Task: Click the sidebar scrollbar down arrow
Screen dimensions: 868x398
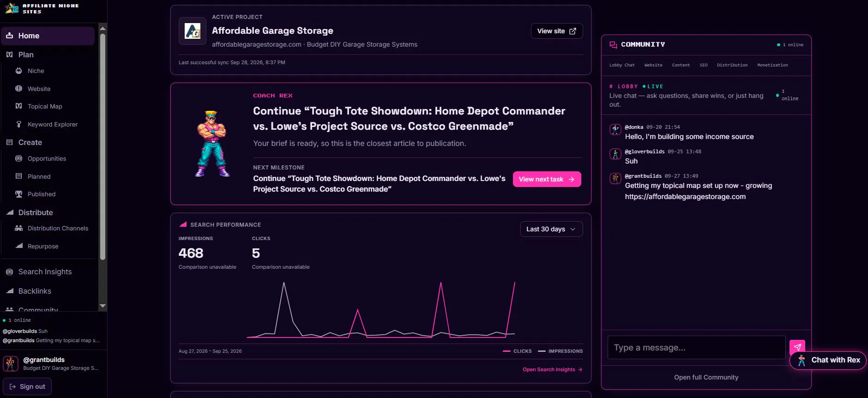Action: [102, 306]
